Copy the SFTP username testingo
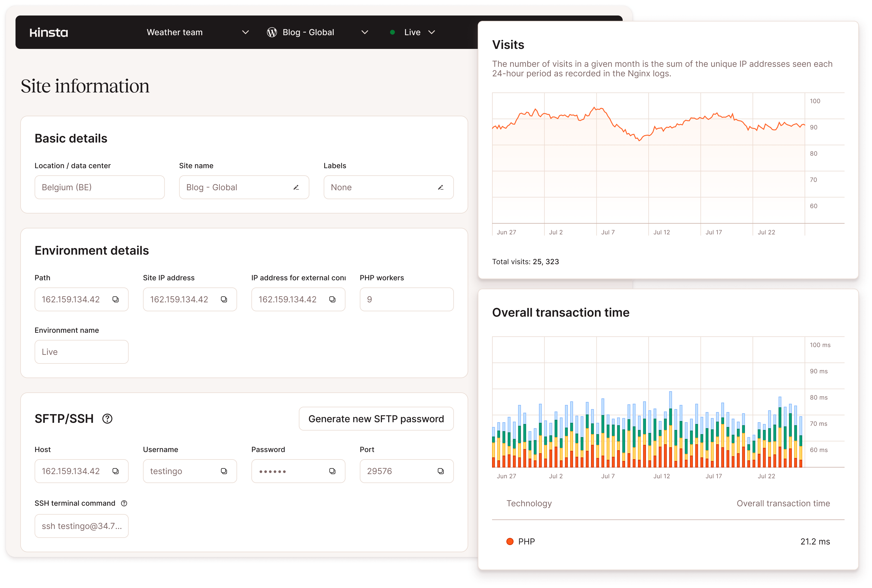This screenshot has width=872, height=588. [x=224, y=471]
